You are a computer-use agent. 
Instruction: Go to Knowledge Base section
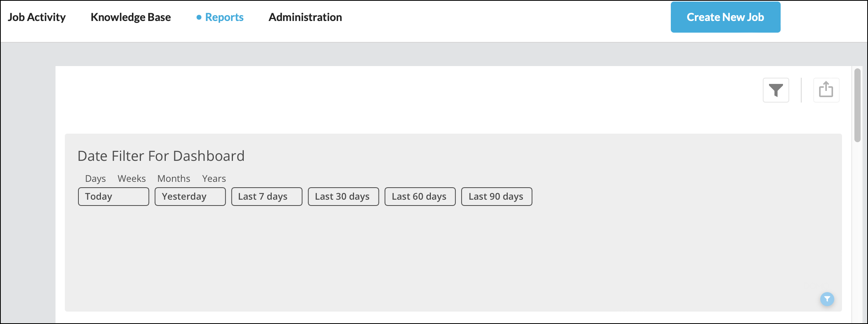130,17
